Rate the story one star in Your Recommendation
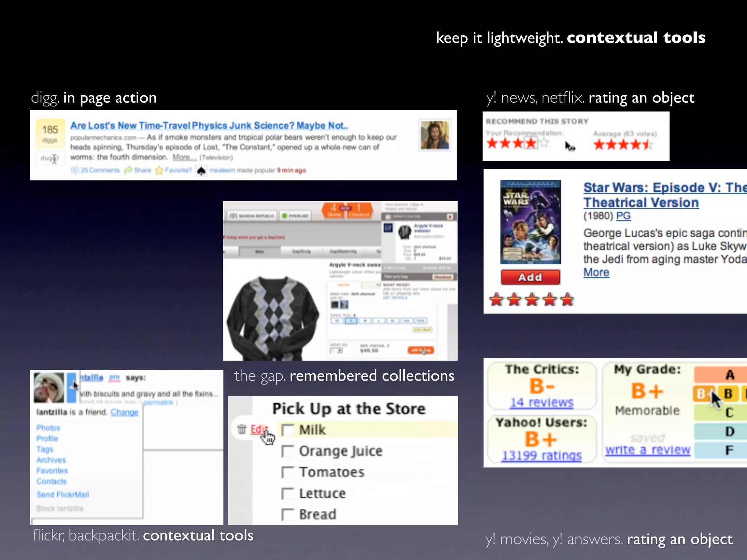This screenshot has height=560, width=747. coord(492,143)
